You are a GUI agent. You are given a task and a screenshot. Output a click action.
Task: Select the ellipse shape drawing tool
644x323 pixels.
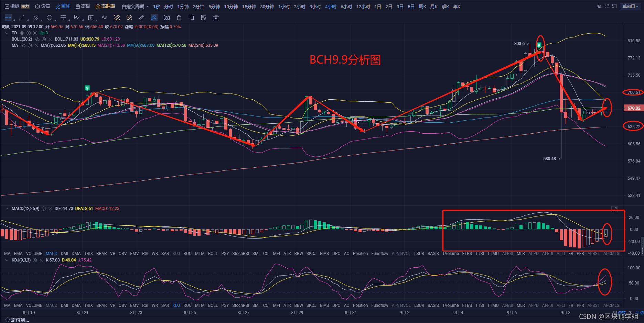click(50, 18)
